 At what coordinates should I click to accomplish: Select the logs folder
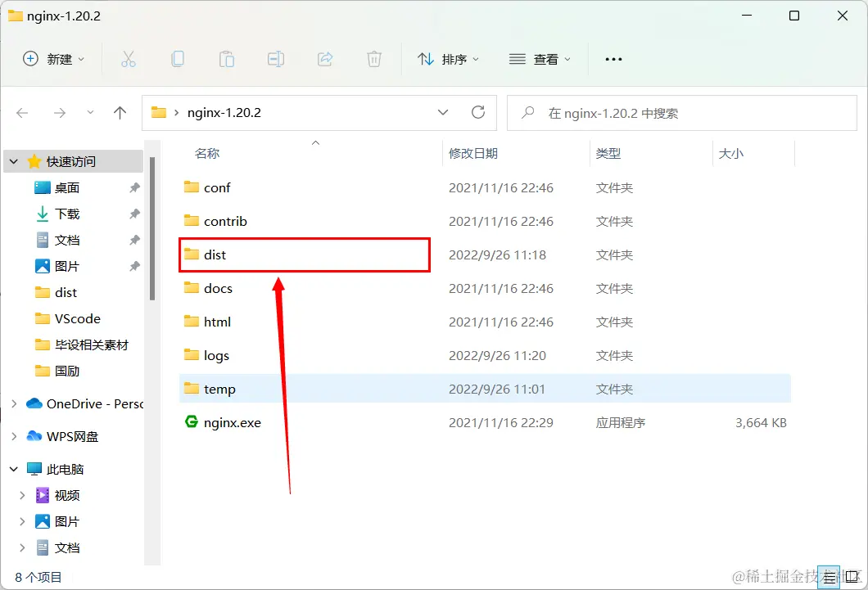tap(485, 355)
